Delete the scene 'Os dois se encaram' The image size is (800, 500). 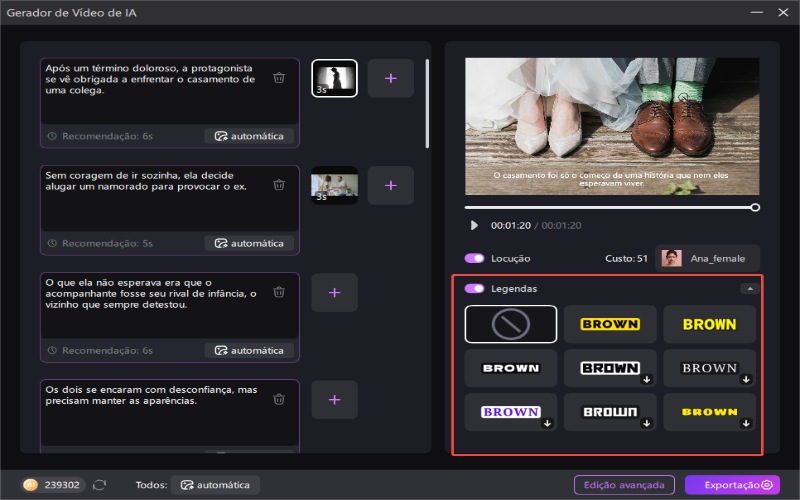(x=279, y=399)
